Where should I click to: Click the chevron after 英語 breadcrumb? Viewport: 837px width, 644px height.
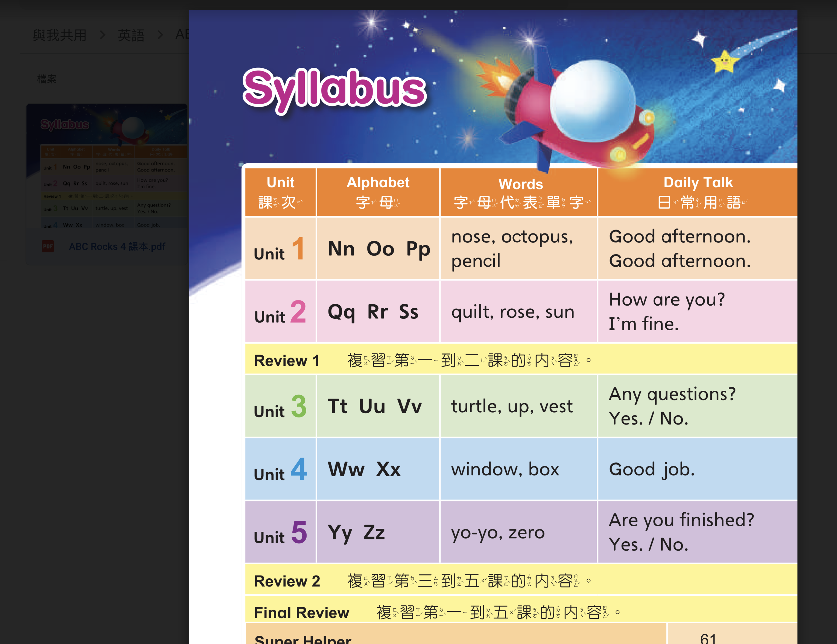pyautogui.click(x=160, y=35)
